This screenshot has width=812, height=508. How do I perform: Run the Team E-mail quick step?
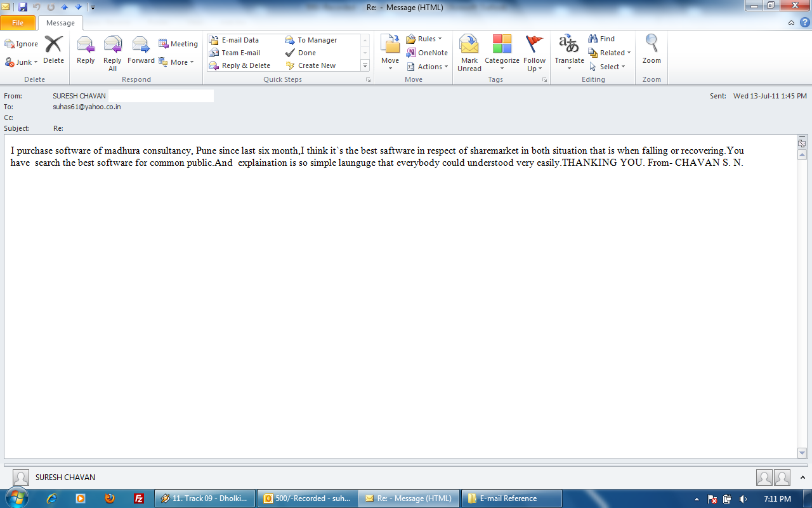[x=234, y=53]
